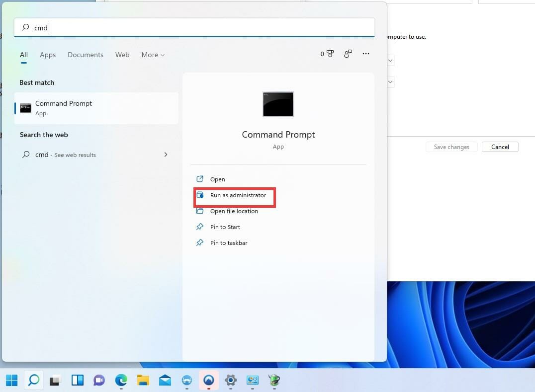Click the Command Prompt app preview icon
Image resolution: width=535 pixels, height=392 pixels.
point(278,104)
